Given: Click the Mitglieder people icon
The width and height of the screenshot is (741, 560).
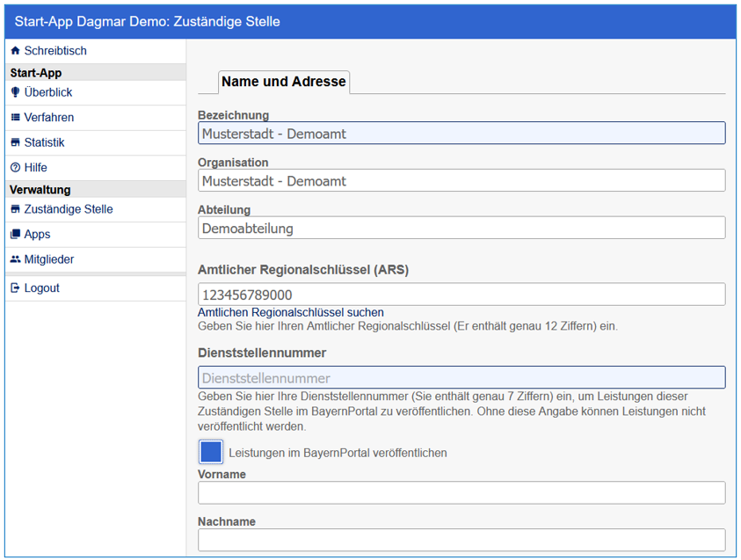Looking at the screenshot, I should tap(15, 260).
